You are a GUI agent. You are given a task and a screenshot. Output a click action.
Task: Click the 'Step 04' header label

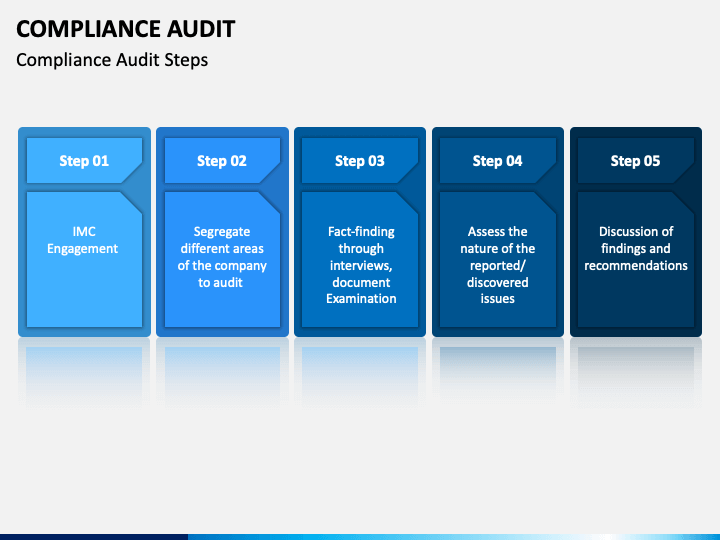(498, 161)
